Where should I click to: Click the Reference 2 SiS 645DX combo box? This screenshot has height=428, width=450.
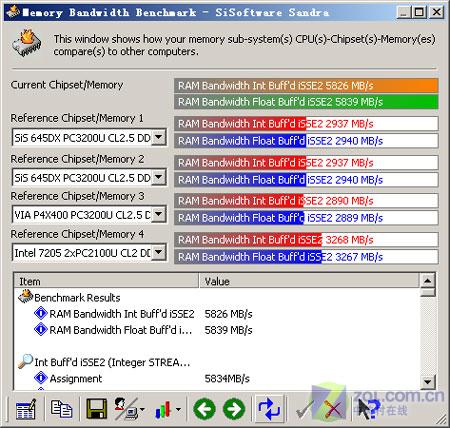89,177
